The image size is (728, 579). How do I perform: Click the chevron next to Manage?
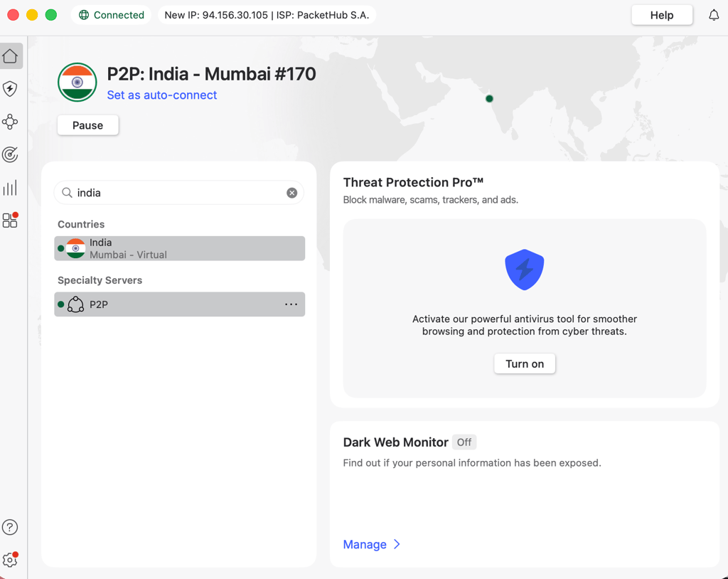pyautogui.click(x=397, y=544)
